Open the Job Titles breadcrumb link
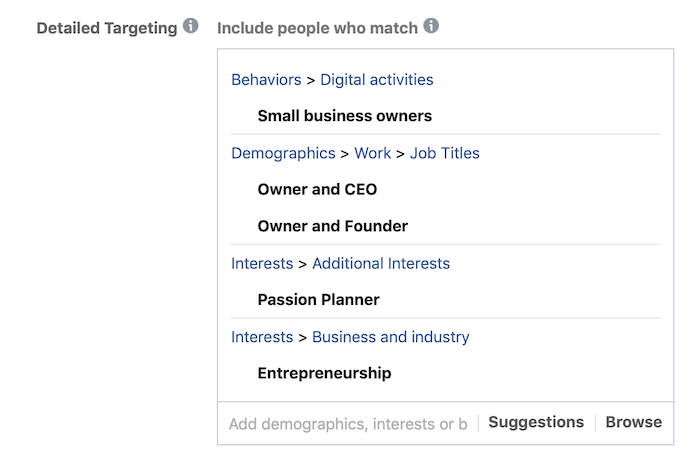 click(445, 154)
